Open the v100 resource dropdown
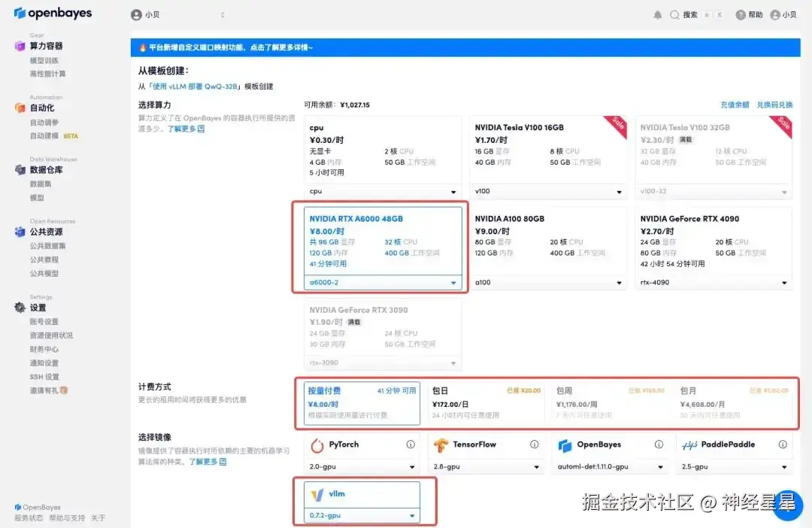Viewport: 812px width, 528px height. pyautogui.click(x=548, y=191)
